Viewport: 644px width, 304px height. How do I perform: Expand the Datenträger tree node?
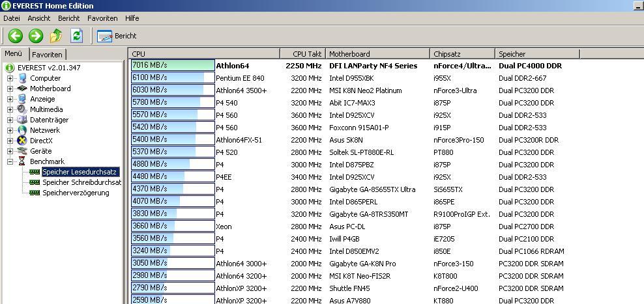[x=10, y=120]
